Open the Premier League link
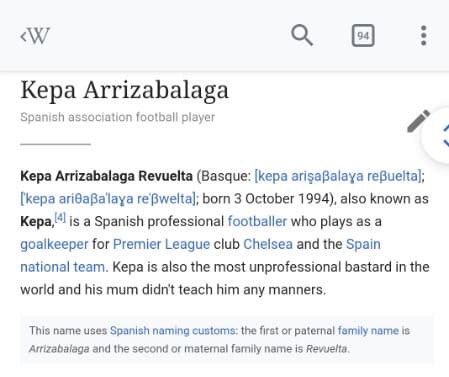The image size is (449, 377). [x=161, y=244]
